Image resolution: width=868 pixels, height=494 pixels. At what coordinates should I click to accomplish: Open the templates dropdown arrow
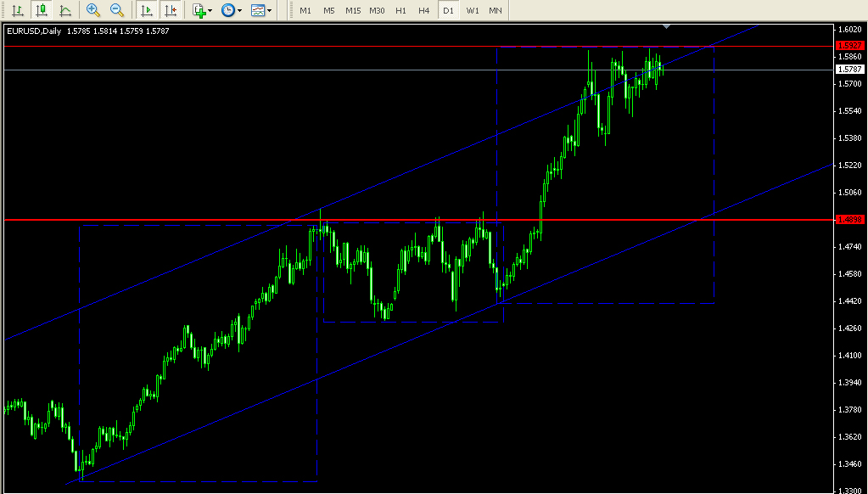pyautogui.click(x=270, y=10)
